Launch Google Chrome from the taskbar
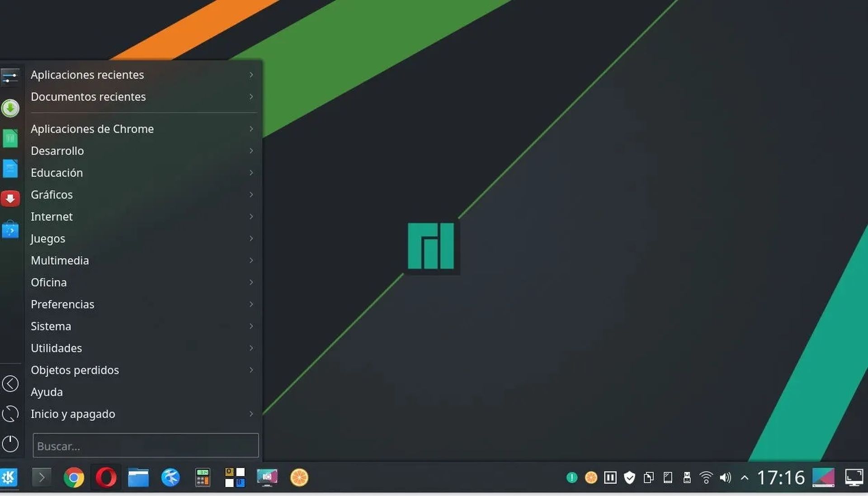Viewport: 868px width, 496px height. click(74, 477)
